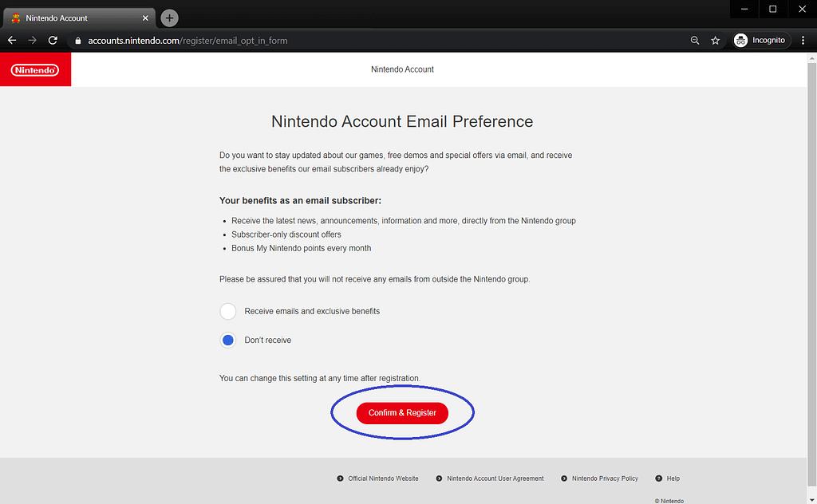Click the question mark Help icon

pyautogui.click(x=658, y=478)
